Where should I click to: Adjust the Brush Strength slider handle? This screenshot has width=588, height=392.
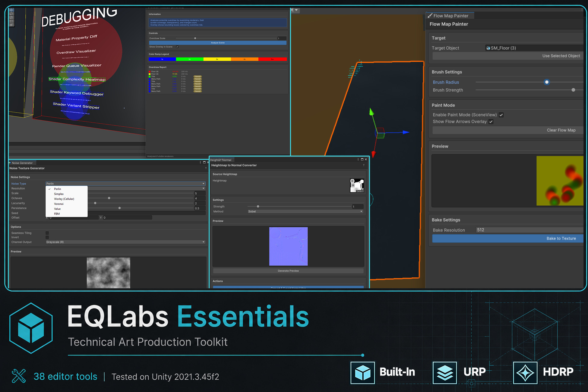[x=573, y=90]
